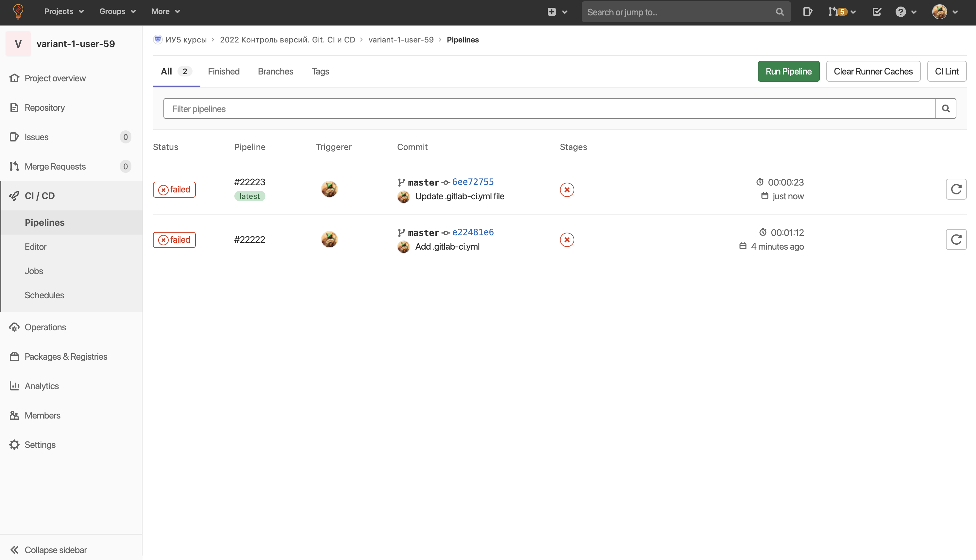Screen dimensions: 976x560
Task: Open the Help dropdown menu
Action: (x=906, y=12)
